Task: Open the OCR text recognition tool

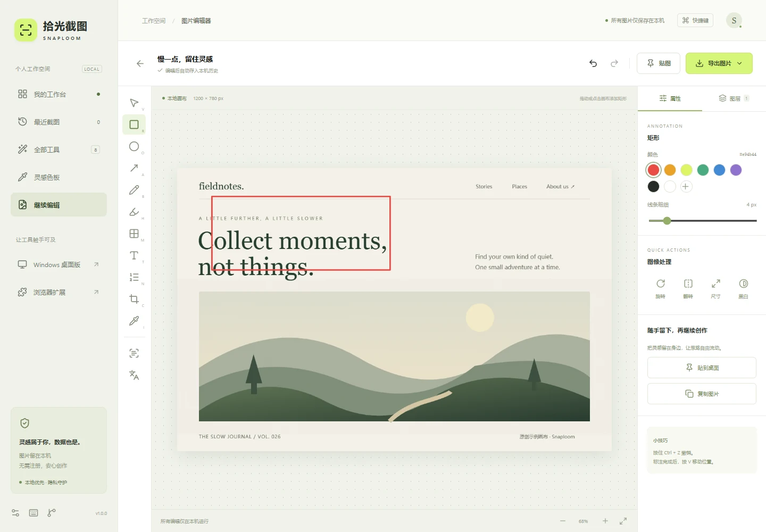Action: [x=134, y=353]
